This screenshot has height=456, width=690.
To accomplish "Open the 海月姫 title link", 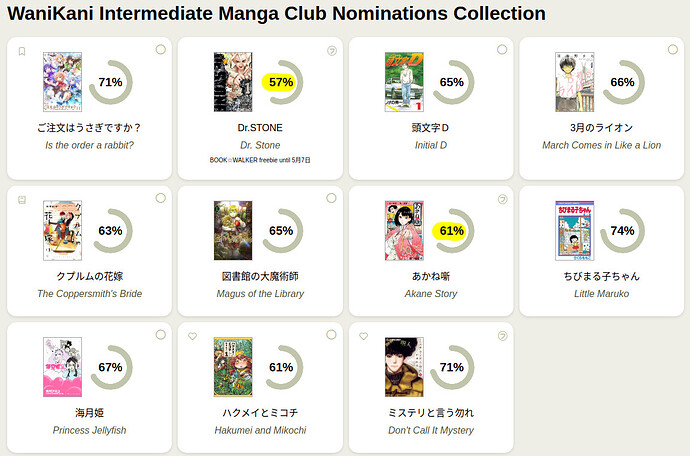I will (89, 413).
